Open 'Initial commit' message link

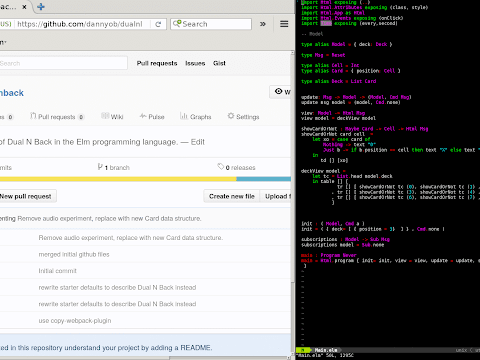tap(58, 271)
